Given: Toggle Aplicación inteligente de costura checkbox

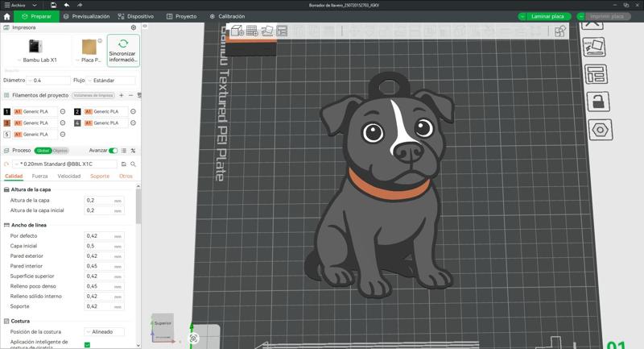Looking at the screenshot, I should click(x=87, y=345).
